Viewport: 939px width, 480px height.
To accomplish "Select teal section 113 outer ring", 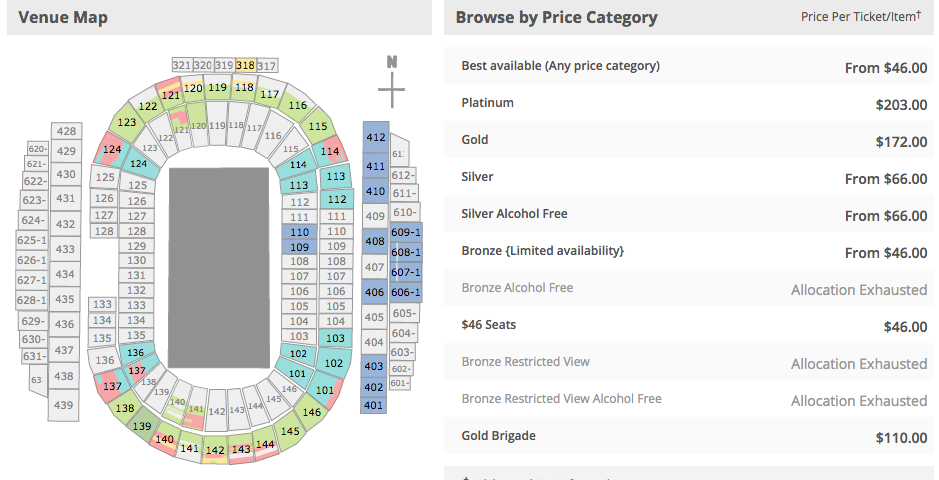I will (x=336, y=177).
